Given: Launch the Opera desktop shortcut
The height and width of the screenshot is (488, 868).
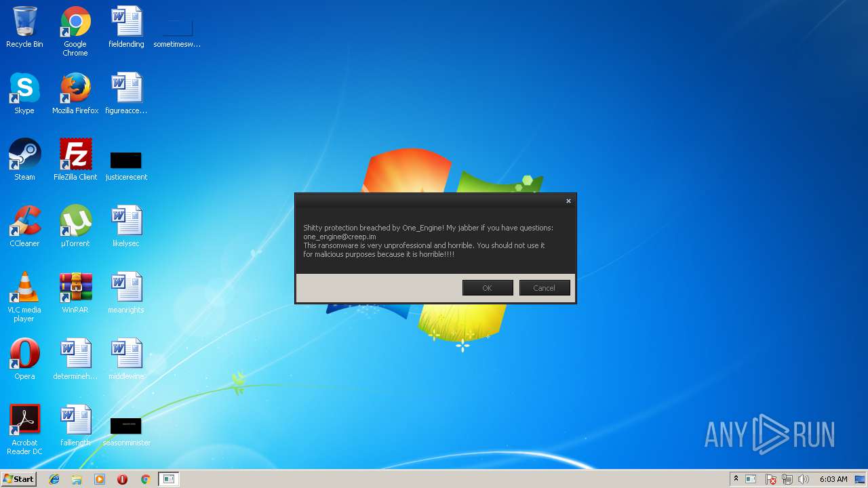Looking at the screenshot, I should [24, 359].
